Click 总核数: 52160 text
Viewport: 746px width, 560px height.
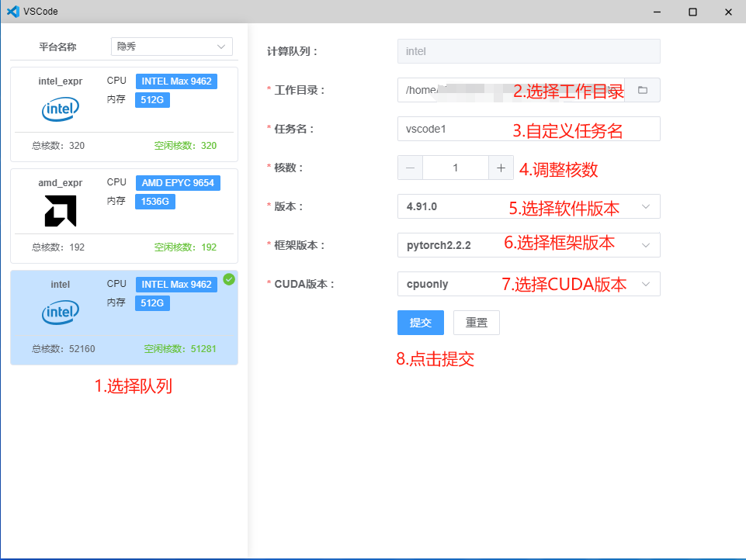[64, 349]
